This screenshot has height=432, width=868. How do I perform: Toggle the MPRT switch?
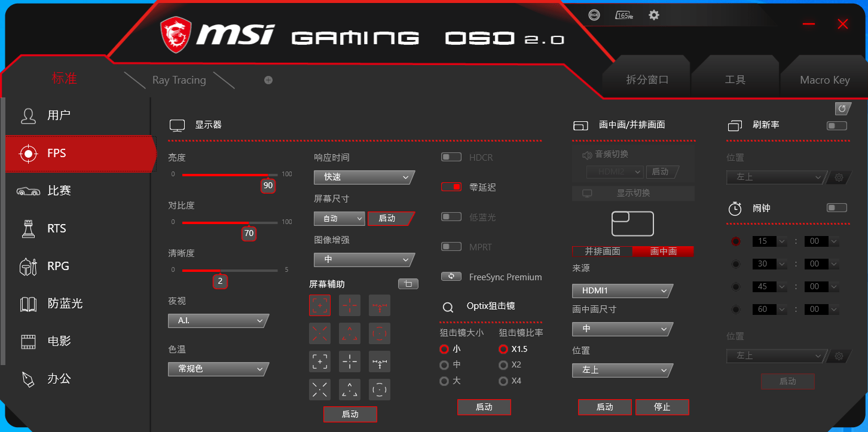pos(451,247)
